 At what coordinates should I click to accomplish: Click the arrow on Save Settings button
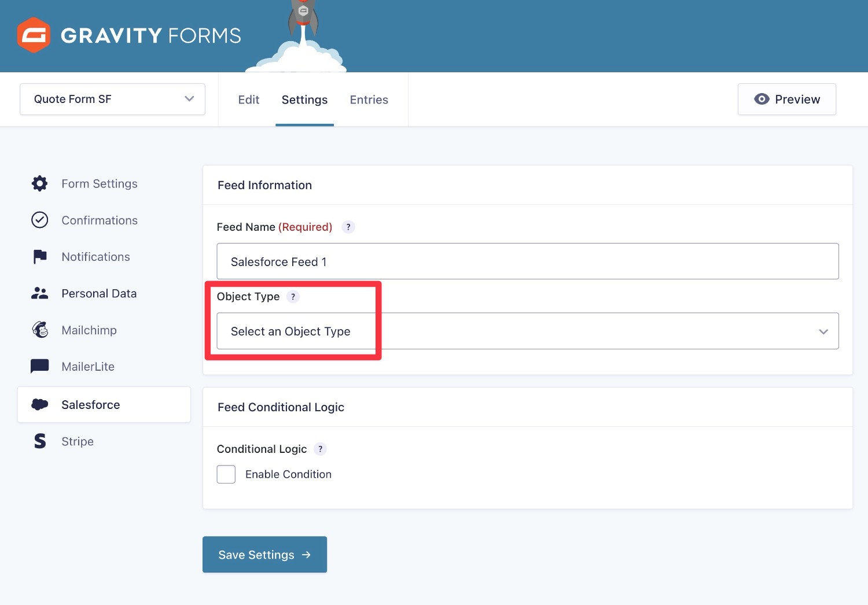click(306, 555)
